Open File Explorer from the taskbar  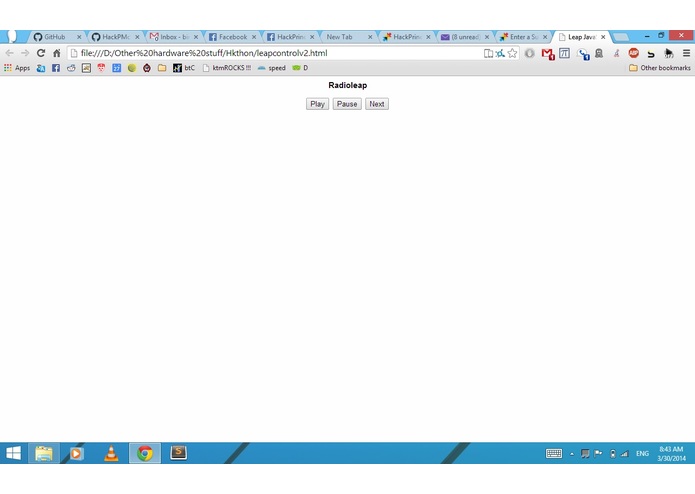[44, 453]
